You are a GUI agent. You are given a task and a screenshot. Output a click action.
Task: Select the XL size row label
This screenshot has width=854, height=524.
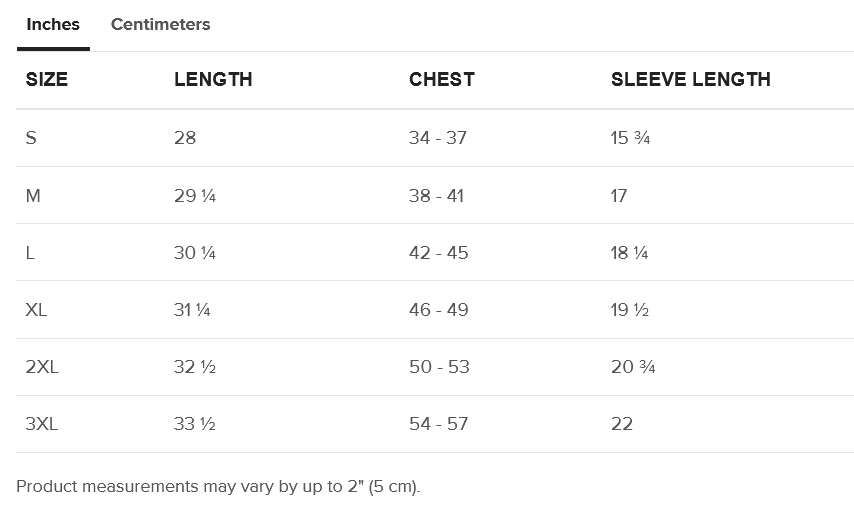[x=36, y=310]
